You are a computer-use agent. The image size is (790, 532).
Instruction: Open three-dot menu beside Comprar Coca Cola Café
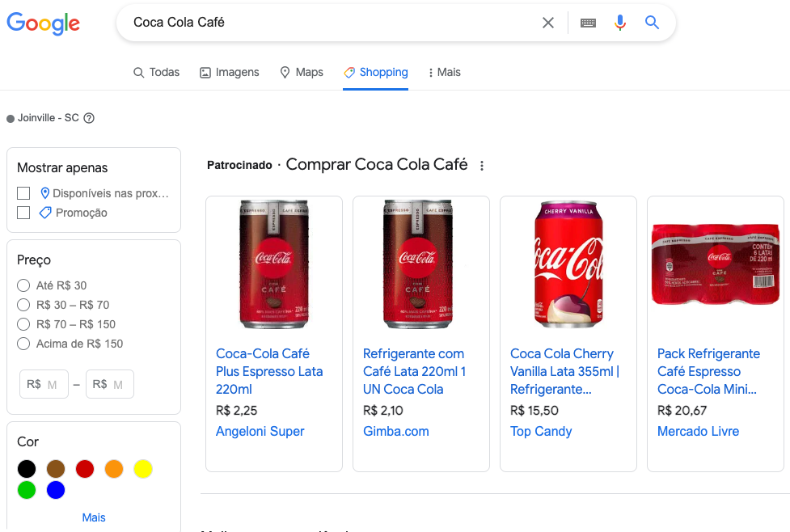(482, 166)
